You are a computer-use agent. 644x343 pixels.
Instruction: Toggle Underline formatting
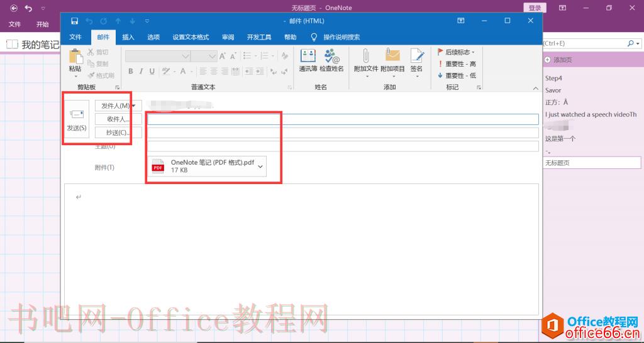[152, 72]
